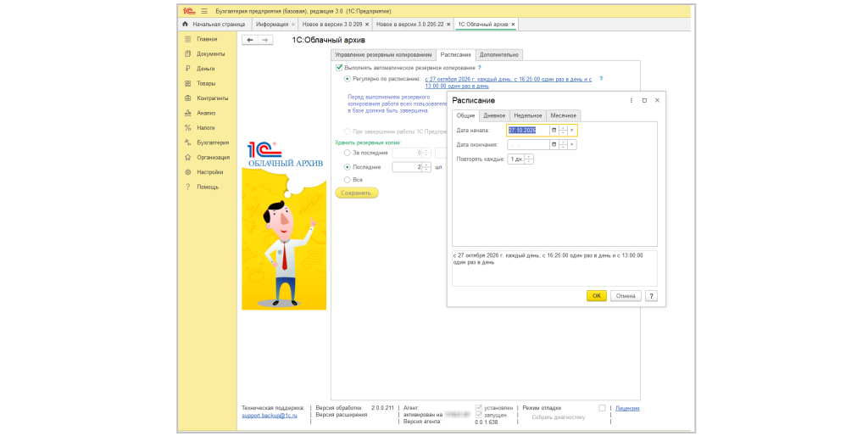The height and width of the screenshot is (436, 868).
Task: Enable Режим отладки checkbox
Action: 602,408
